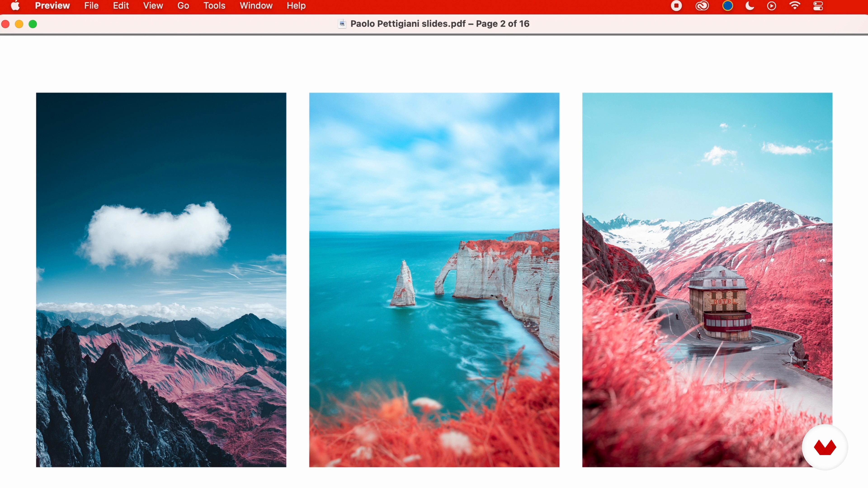Click the green full screen button
This screenshot has height=488, width=868.
33,24
